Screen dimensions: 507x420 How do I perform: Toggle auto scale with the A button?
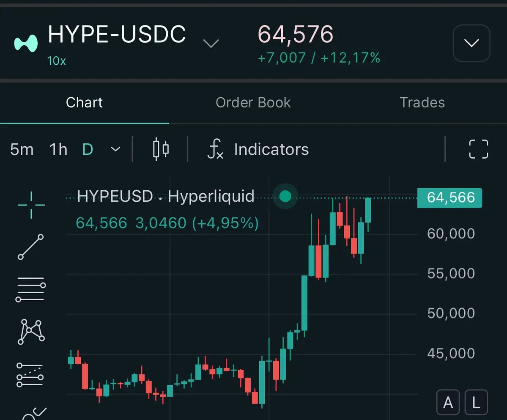tap(448, 403)
